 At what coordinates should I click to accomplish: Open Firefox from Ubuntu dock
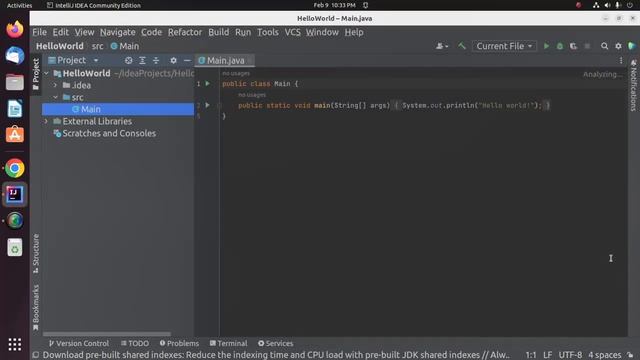pyautogui.click(x=15, y=29)
